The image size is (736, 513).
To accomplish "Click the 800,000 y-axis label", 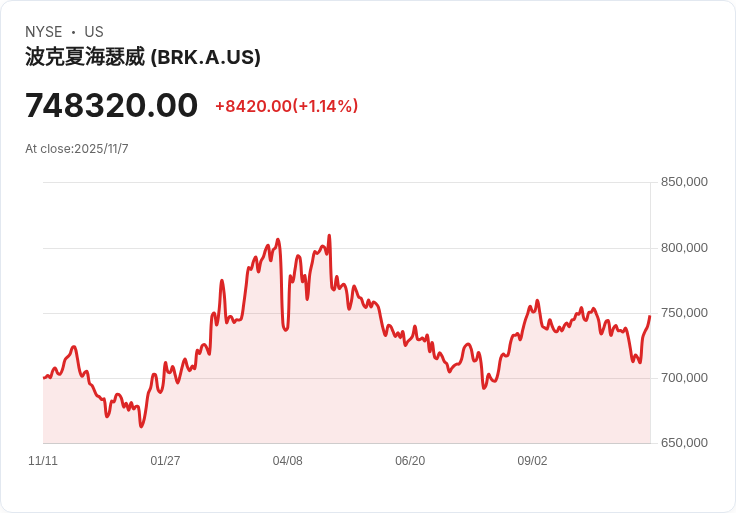I will (x=684, y=248).
